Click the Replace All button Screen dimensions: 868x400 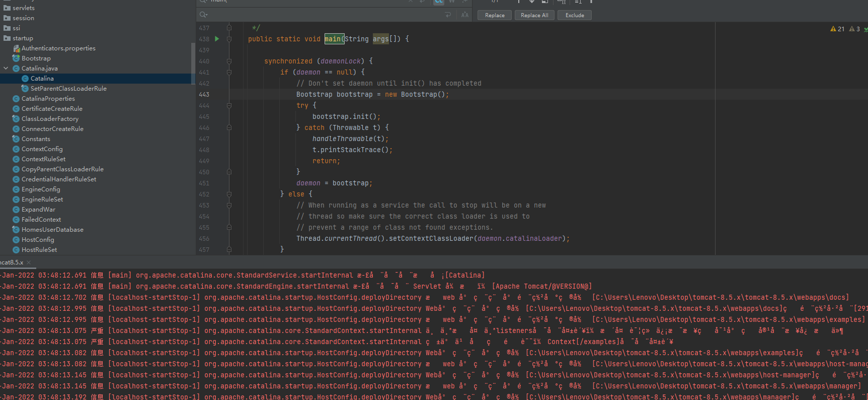(x=534, y=15)
